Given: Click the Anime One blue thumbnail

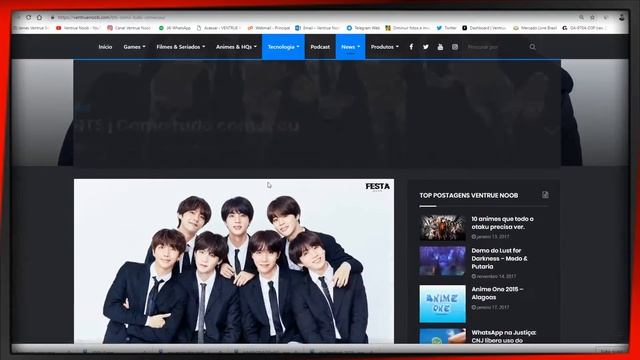Looking at the screenshot, I should click(442, 304).
